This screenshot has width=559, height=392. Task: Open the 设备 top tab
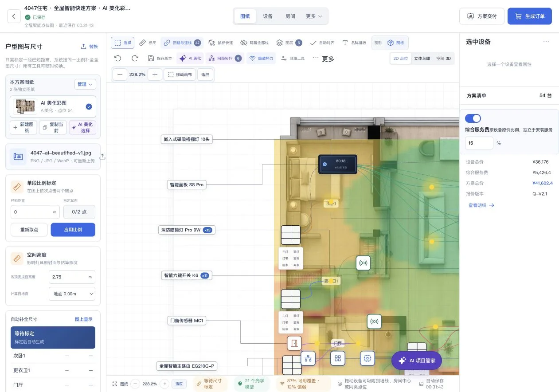[x=268, y=16]
